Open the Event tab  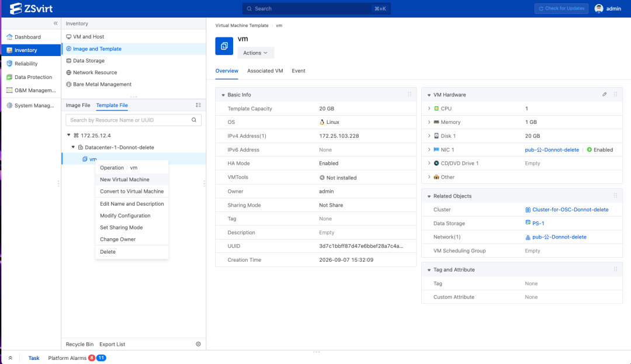[298, 71]
